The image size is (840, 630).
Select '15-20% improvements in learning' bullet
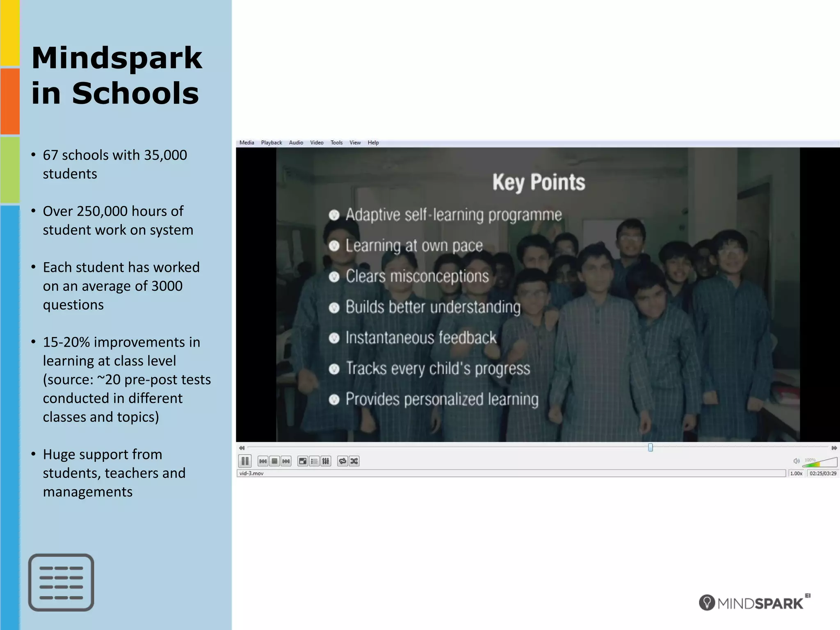[x=127, y=379]
